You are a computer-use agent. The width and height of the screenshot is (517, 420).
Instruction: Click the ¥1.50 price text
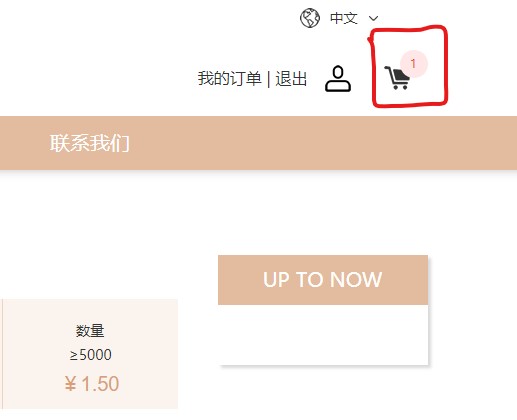(92, 384)
